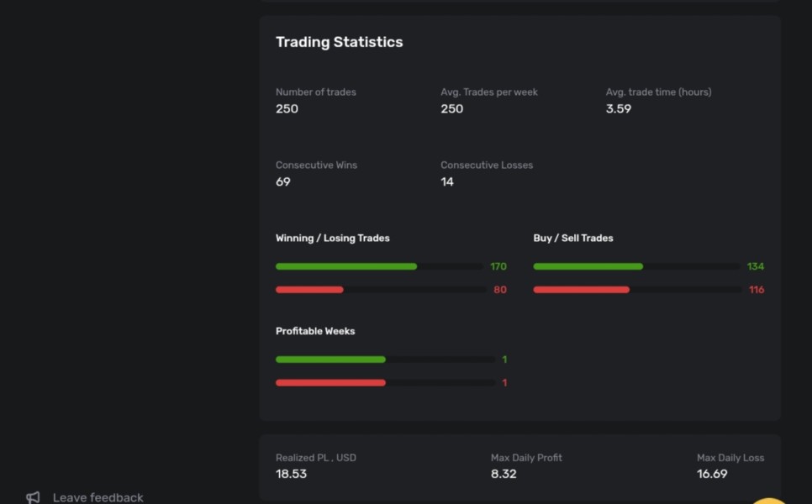Click the green profitable weeks bar
Viewport: 812px width, 504px height.
click(x=330, y=360)
